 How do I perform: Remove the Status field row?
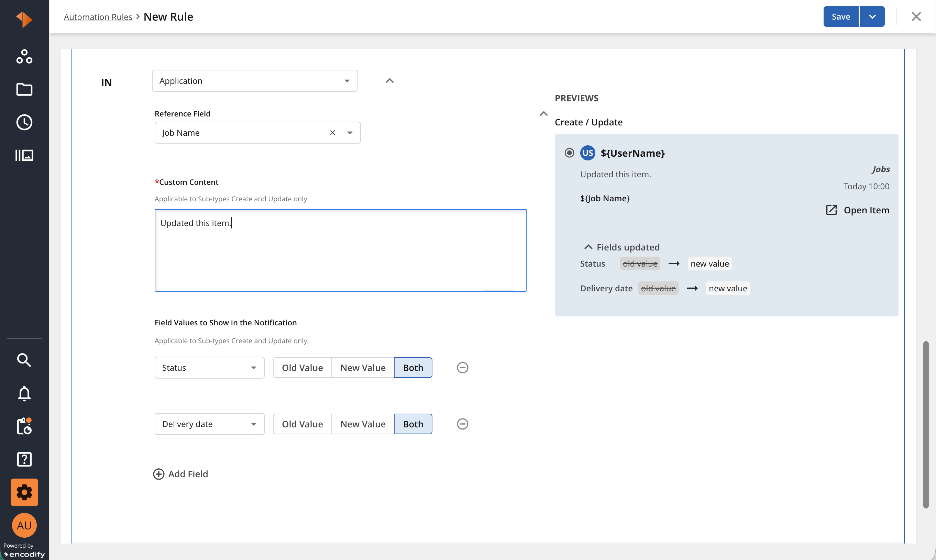click(463, 368)
